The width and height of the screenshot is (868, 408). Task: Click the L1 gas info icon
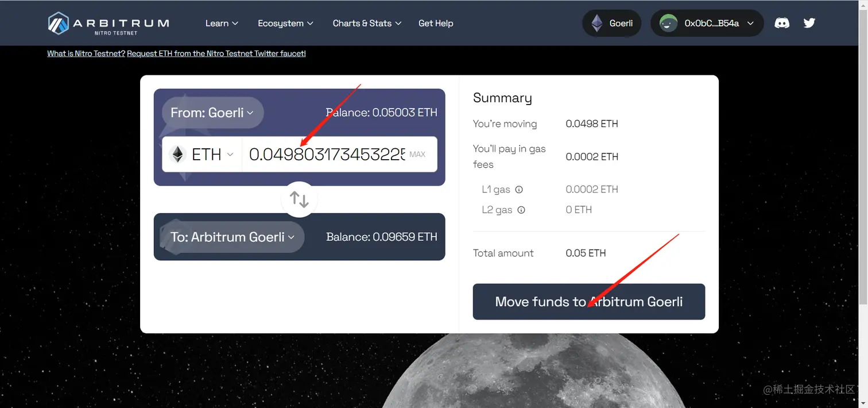point(519,189)
